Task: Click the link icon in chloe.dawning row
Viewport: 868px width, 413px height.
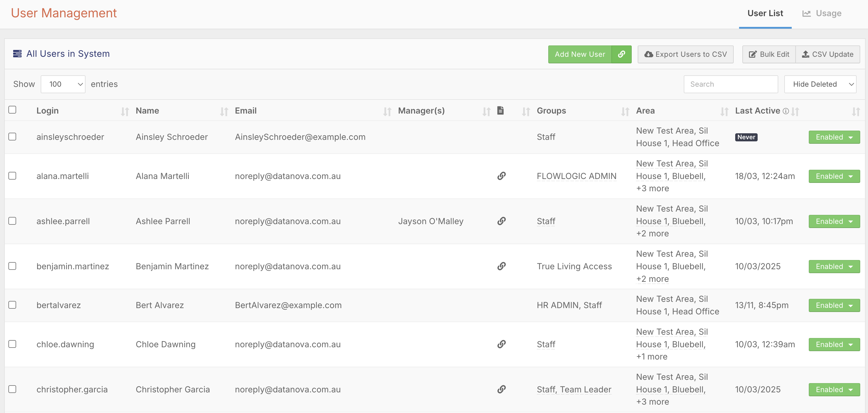Action: point(501,344)
